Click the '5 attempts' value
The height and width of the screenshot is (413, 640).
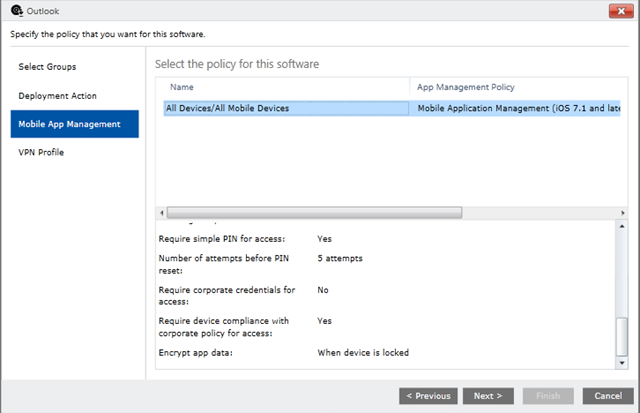340,258
